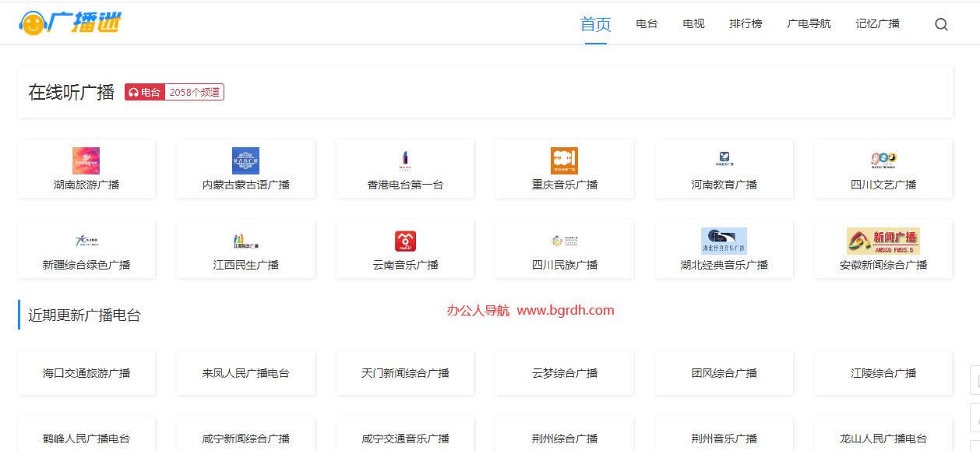Open the 江陵综合广播 station card

tap(883, 373)
